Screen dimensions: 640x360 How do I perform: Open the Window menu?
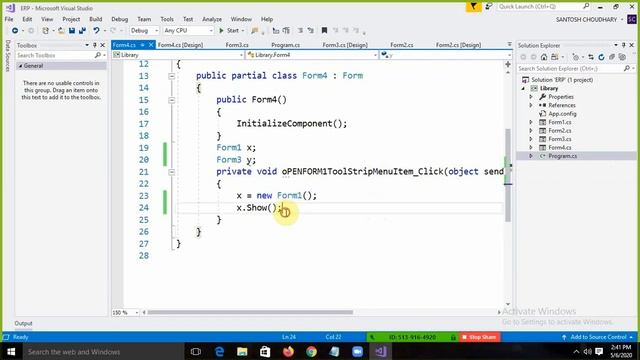241,19
